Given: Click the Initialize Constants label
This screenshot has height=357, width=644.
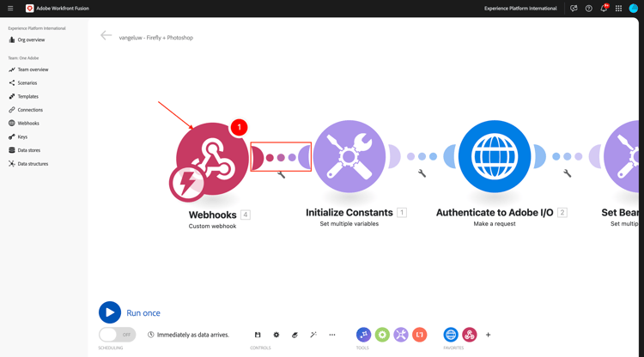Looking at the screenshot, I should [349, 213].
